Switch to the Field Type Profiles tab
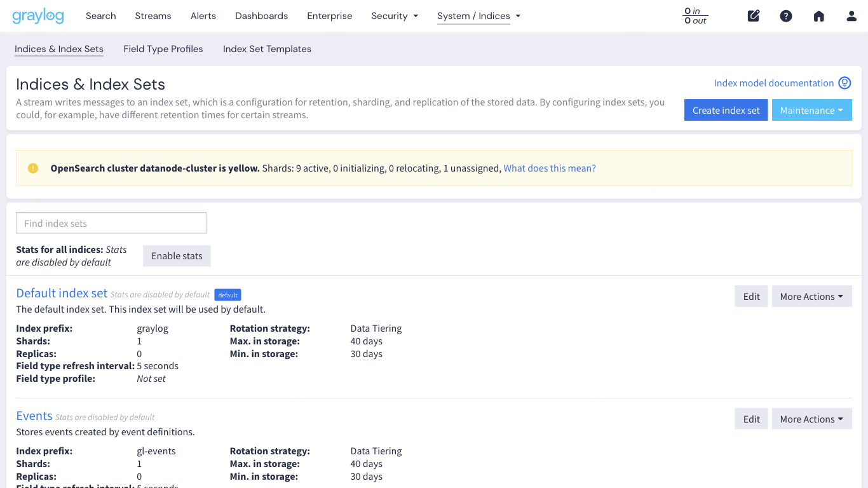The width and height of the screenshot is (868, 488). click(x=163, y=49)
